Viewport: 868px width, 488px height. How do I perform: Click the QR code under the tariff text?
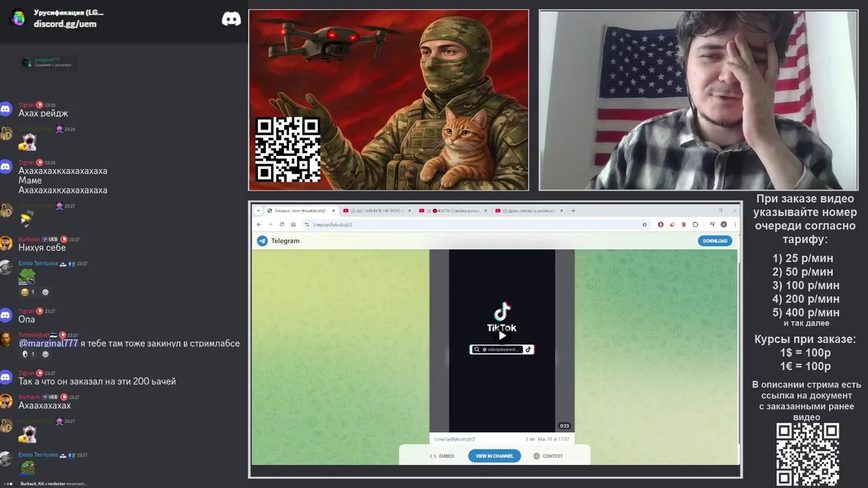[807, 454]
